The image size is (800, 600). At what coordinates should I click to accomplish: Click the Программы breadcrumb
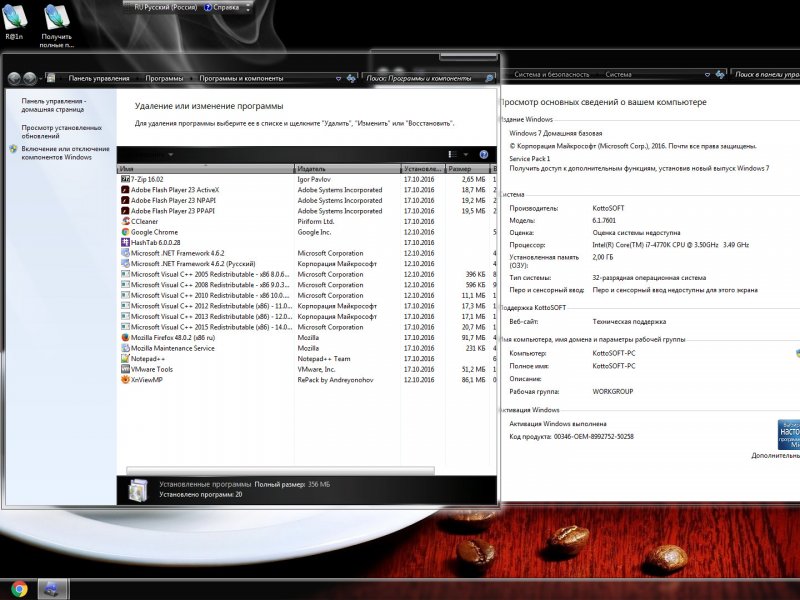(x=164, y=79)
